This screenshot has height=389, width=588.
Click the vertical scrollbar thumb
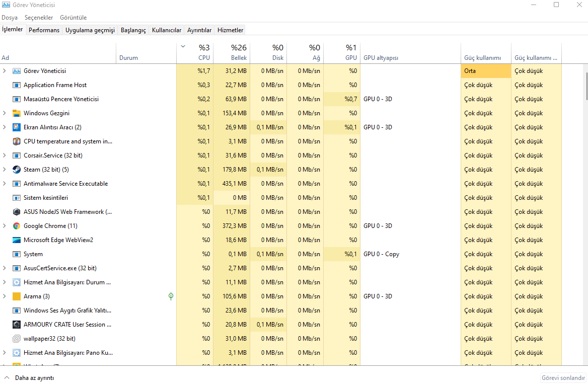pyautogui.click(x=586, y=86)
